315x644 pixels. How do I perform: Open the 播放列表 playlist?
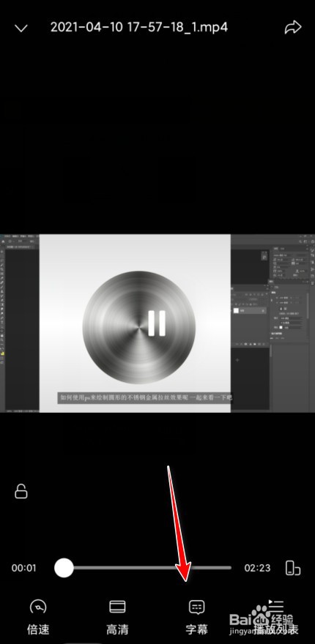[276, 617]
